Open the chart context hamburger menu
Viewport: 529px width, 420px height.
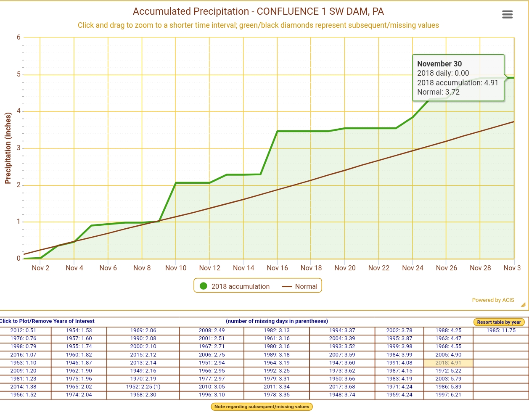(507, 15)
